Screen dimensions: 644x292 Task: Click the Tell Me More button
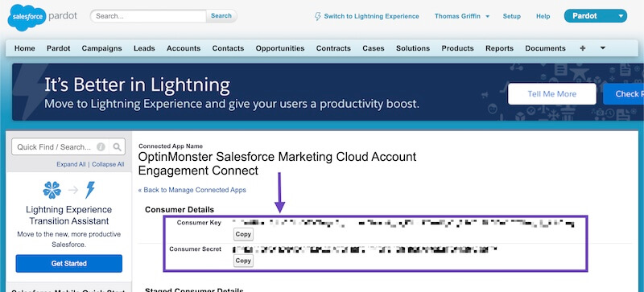tap(552, 94)
